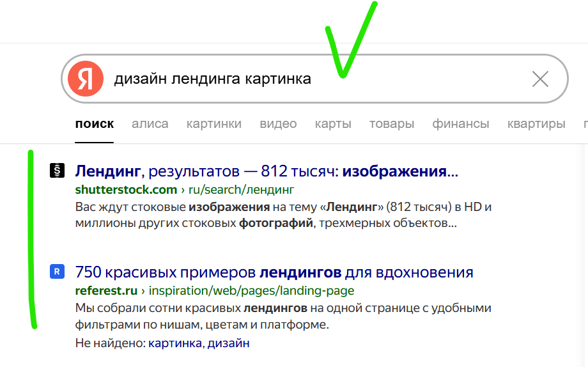The height and width of the screenshot is (367, 588).
Task: Go to the товары tab
Action: (x=392, y=123)
